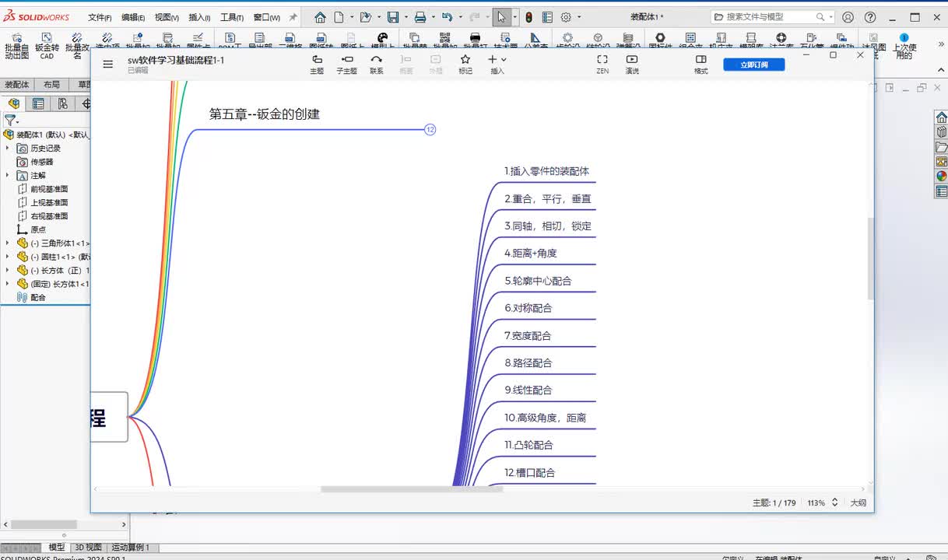The width and height of the screenshot is (948, 560).
Task: Click the SolidWorks home icon
Action: (x=320, y=17)
